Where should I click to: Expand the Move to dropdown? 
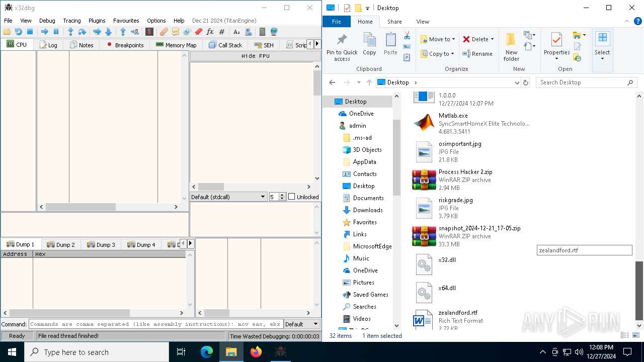point(454,39)
